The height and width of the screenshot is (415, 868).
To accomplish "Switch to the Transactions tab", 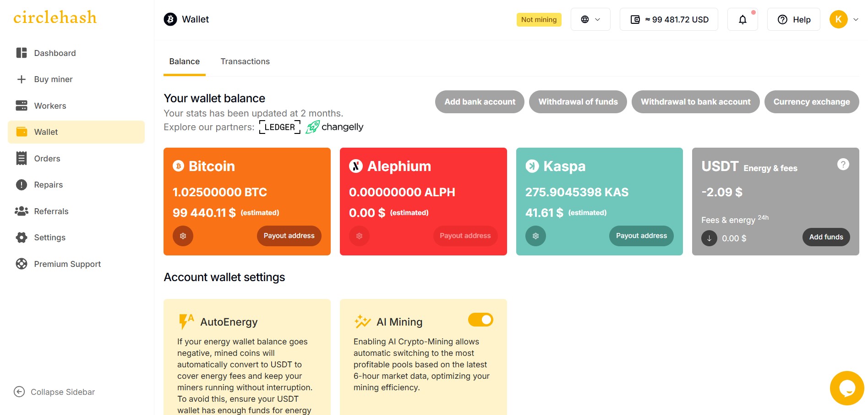I will coord(245,61).
